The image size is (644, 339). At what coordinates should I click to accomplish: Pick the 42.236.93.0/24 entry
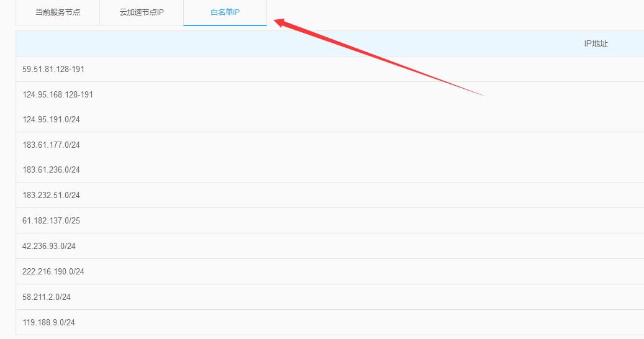(x=49, y=246)
